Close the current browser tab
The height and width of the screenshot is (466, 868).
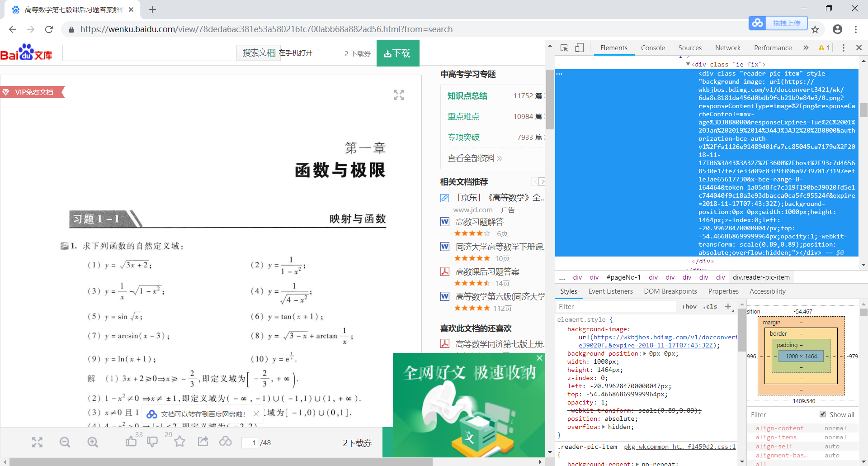[131, 10]
